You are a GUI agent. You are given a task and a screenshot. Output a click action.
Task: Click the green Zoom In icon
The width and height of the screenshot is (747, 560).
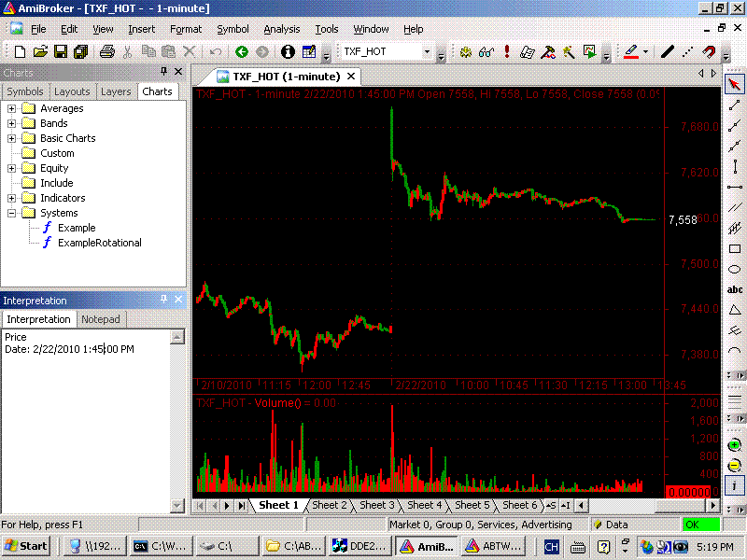coord(735,445)
